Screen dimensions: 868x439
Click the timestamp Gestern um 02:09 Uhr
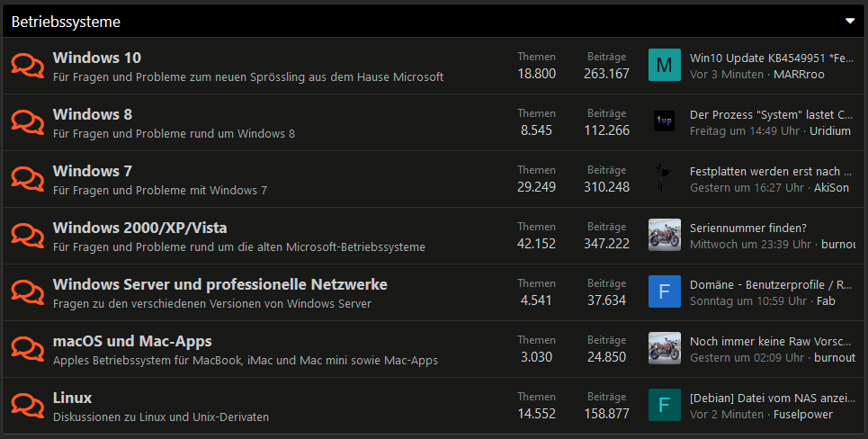pyautogui.click(x=747, y=358)
